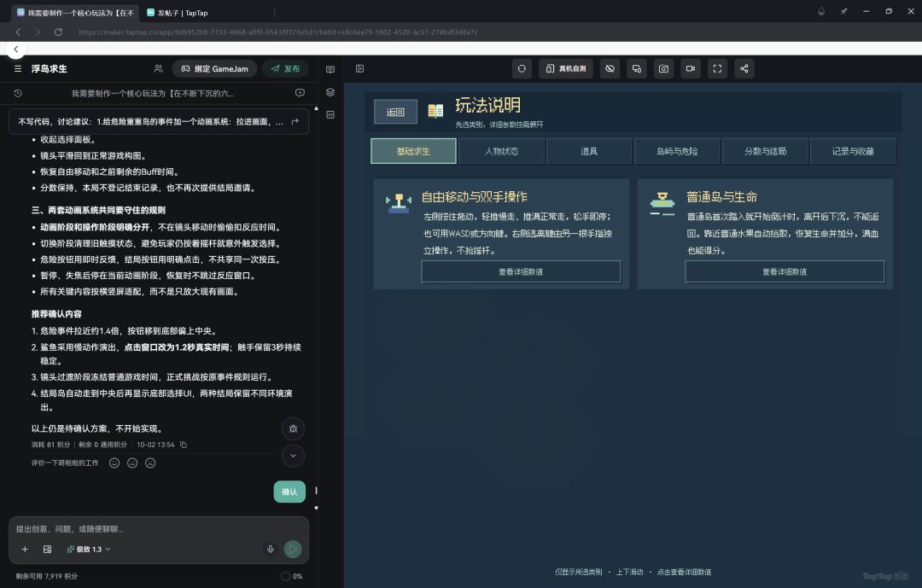The image size is (922, 588).
Task: Click the camera screenshot icon
Action: pos(663,69)
